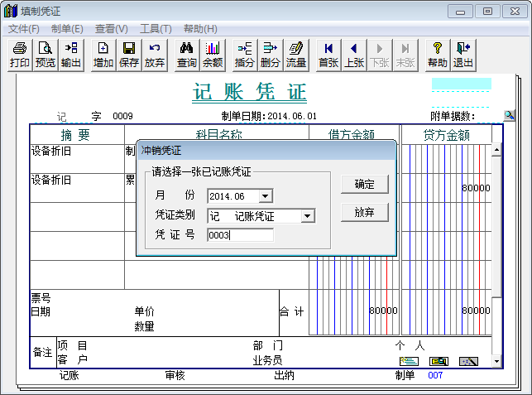Viewport: 532px width, 395px height.
Task: Minimize the 填制凭证 window
Action: [x=460, y=12]
